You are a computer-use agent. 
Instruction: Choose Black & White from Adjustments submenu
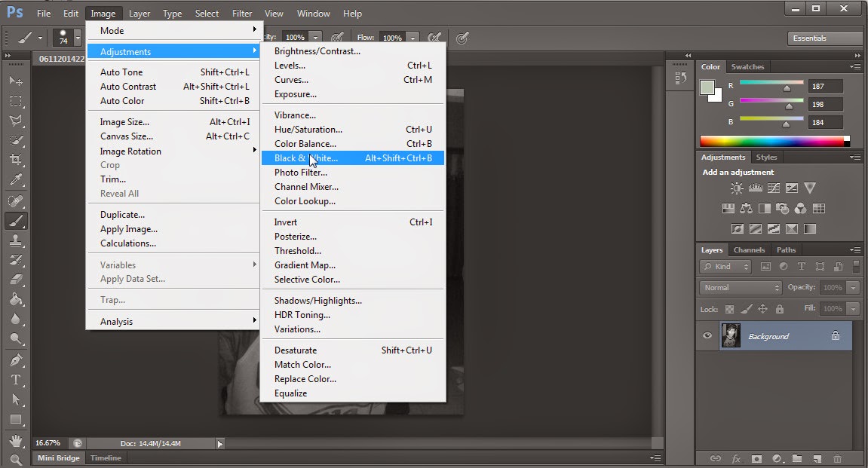pyautogui.click(x=353, y=158)
